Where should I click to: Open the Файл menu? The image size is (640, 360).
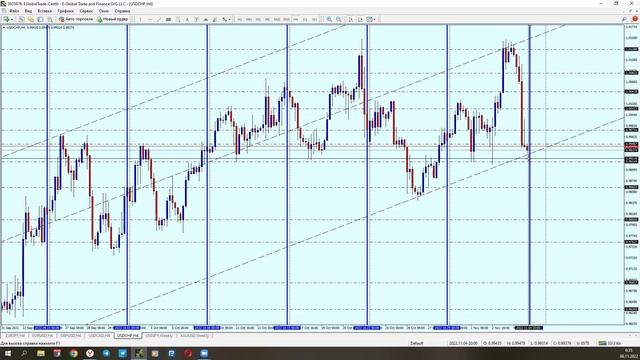click(14, 11)
